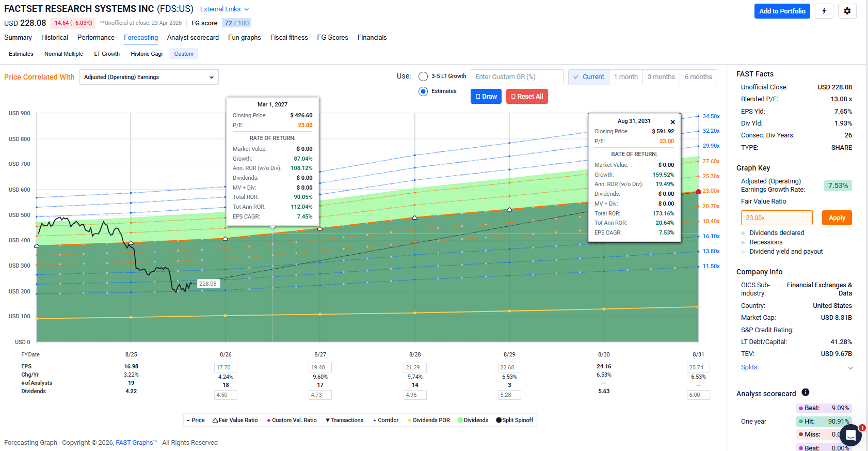Toggle Fair Value Ratio legend item
The width and height of the screenshot is (868, 451).
[235, 421]
